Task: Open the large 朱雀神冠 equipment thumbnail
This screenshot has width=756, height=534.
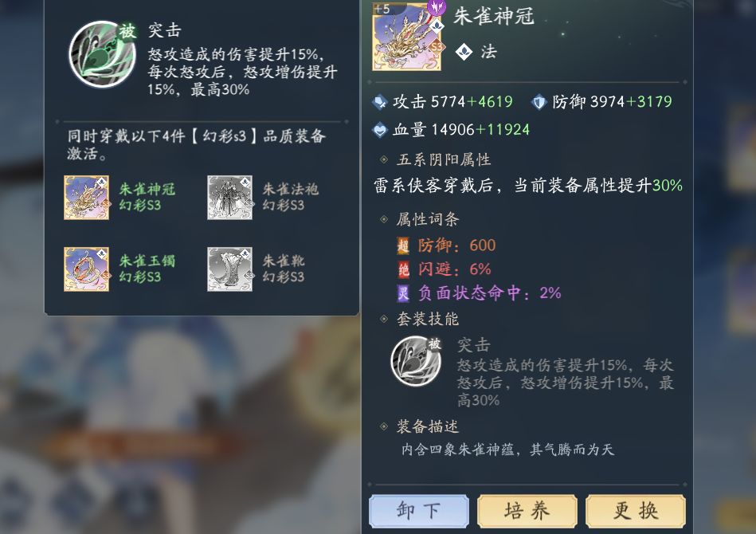Action: coord(406,37)
